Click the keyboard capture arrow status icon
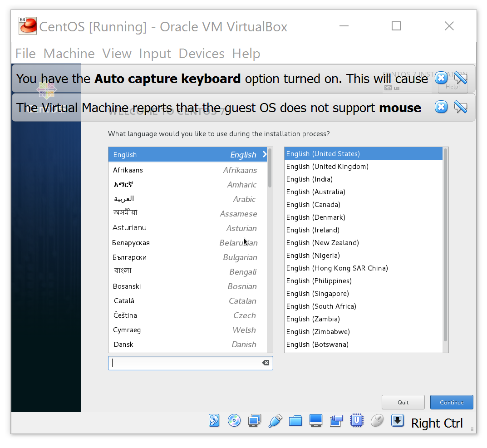 pos(398,421)
